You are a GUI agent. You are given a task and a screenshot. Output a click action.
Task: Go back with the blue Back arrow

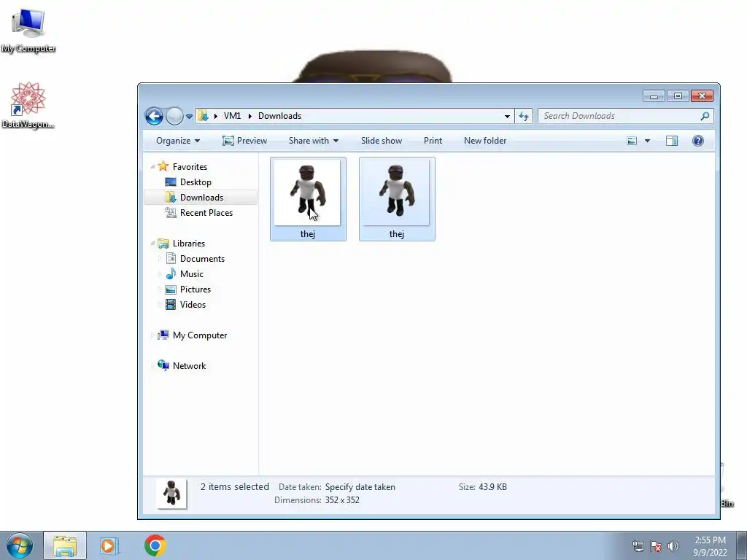[155, 116]
